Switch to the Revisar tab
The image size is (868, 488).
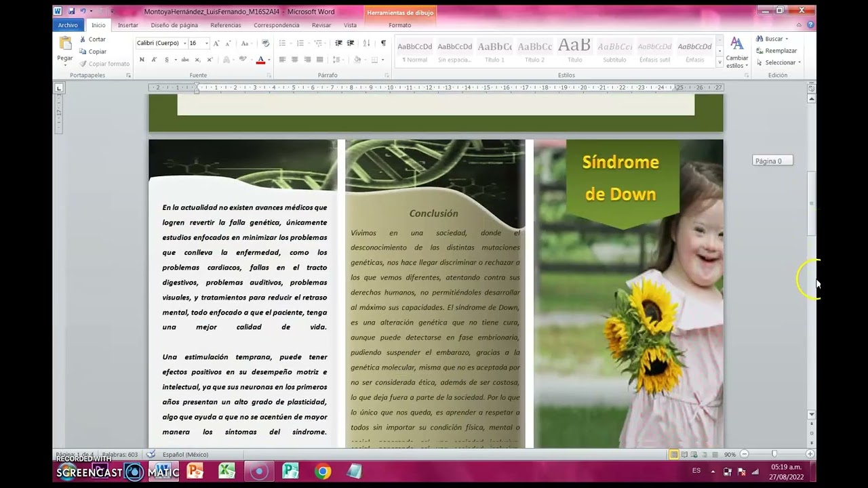click(x=321, y=25)
